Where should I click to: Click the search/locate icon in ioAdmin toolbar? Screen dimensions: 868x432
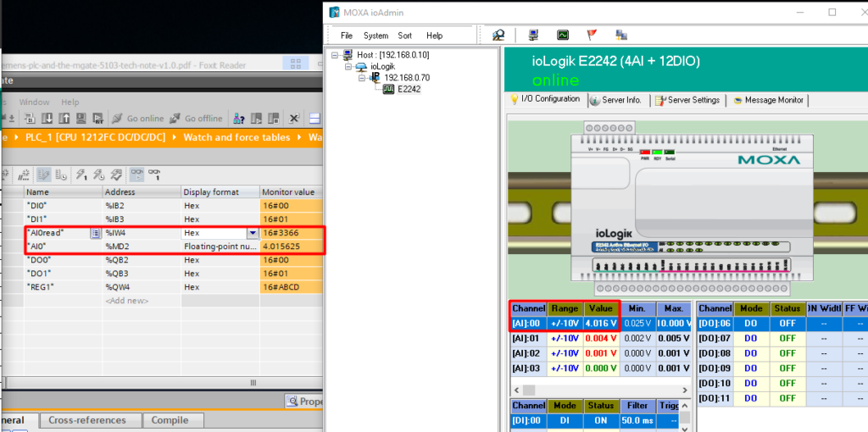(499, 36)
